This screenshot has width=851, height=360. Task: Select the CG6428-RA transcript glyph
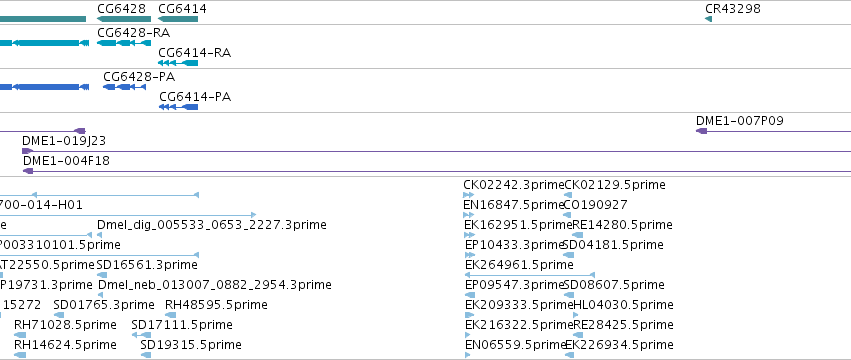pos(124,43)
